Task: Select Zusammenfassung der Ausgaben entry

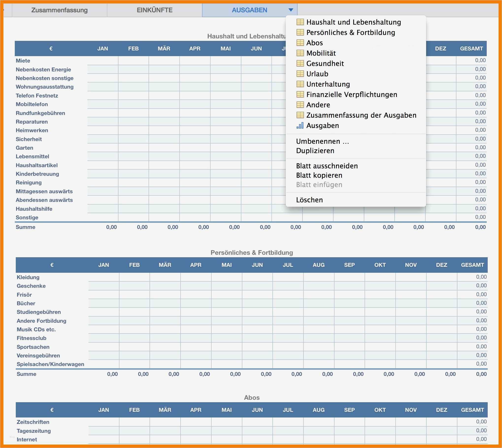Action: pos(361,115)
